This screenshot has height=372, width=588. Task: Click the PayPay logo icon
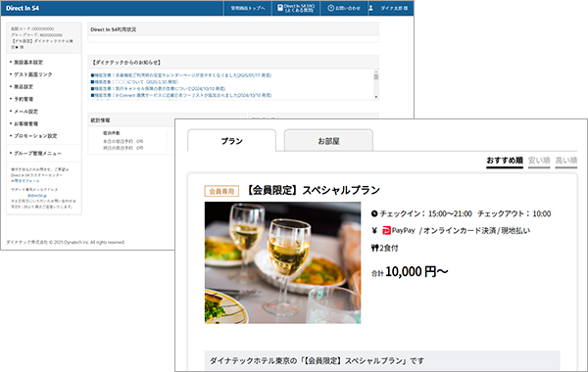[x=386, y=231]
